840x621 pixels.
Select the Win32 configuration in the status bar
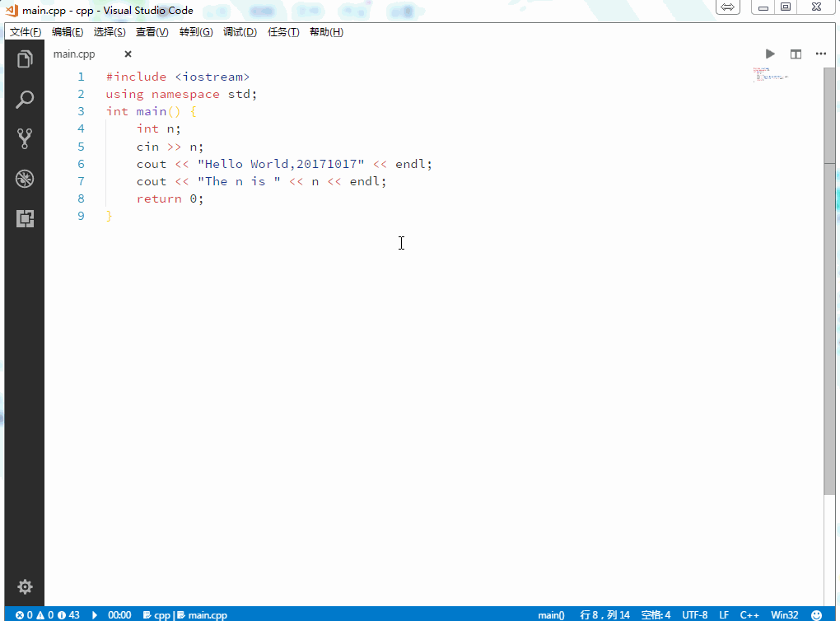click(784, 615)
